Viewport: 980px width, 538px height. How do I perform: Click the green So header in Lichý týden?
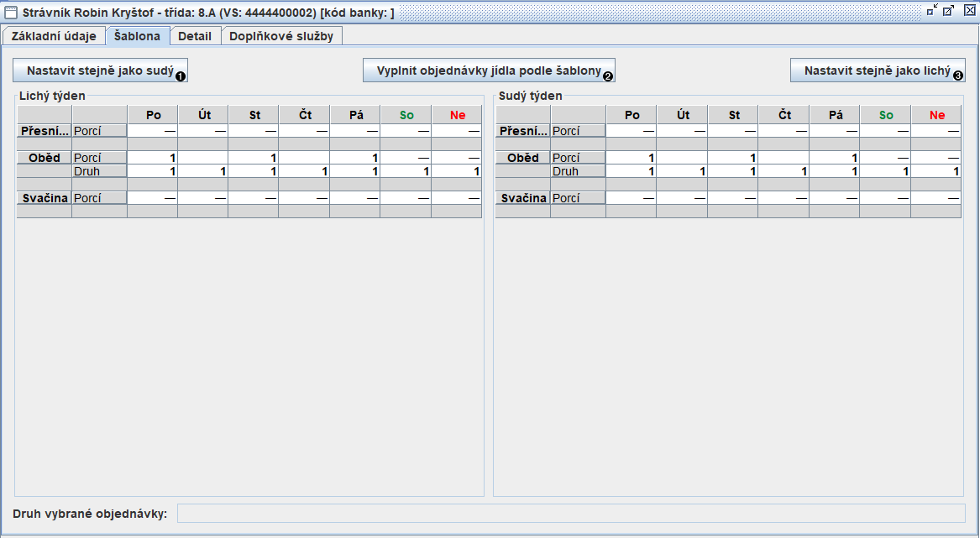click(x=406, y=115)
